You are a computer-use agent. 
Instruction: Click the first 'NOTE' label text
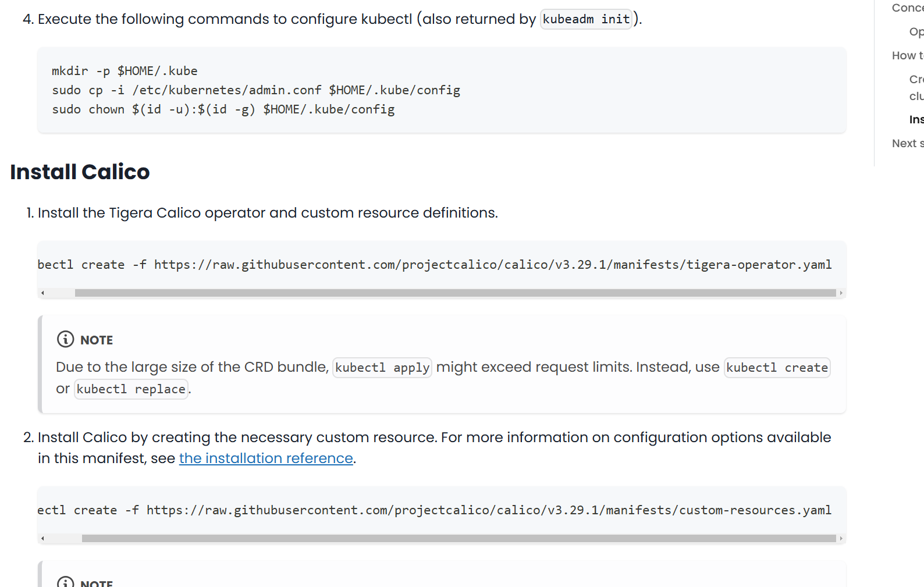point(97,340)
